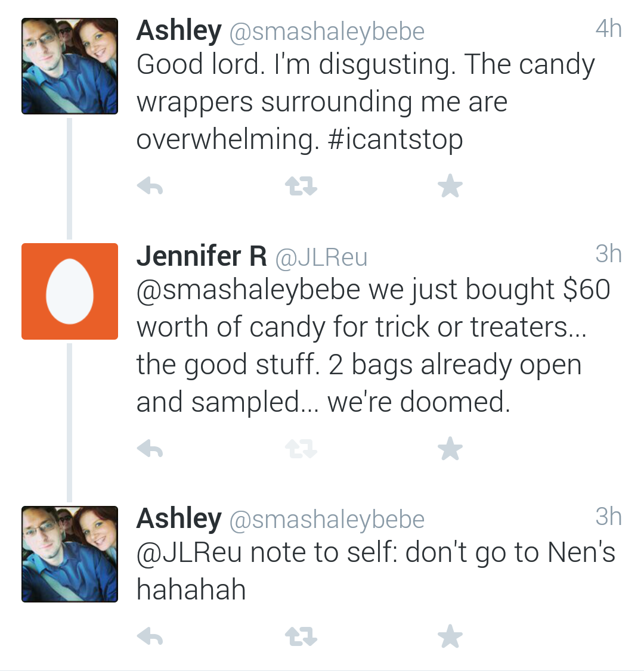Image resolution: width=644 pixels, height=671 pixels.
Task: Reply to Ashley's candy wrappers tweet
Action: (150, 187)
